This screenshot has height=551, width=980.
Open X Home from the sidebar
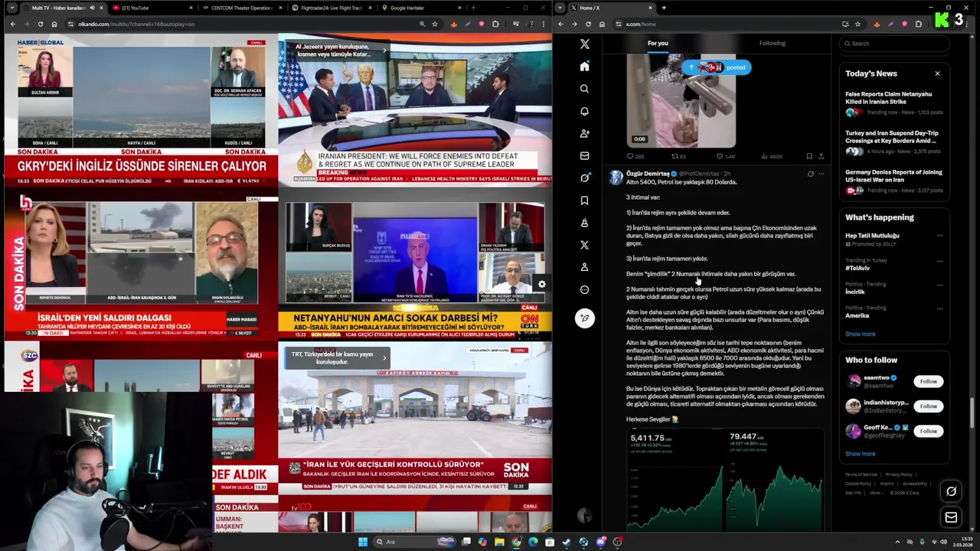coord(584,67)
